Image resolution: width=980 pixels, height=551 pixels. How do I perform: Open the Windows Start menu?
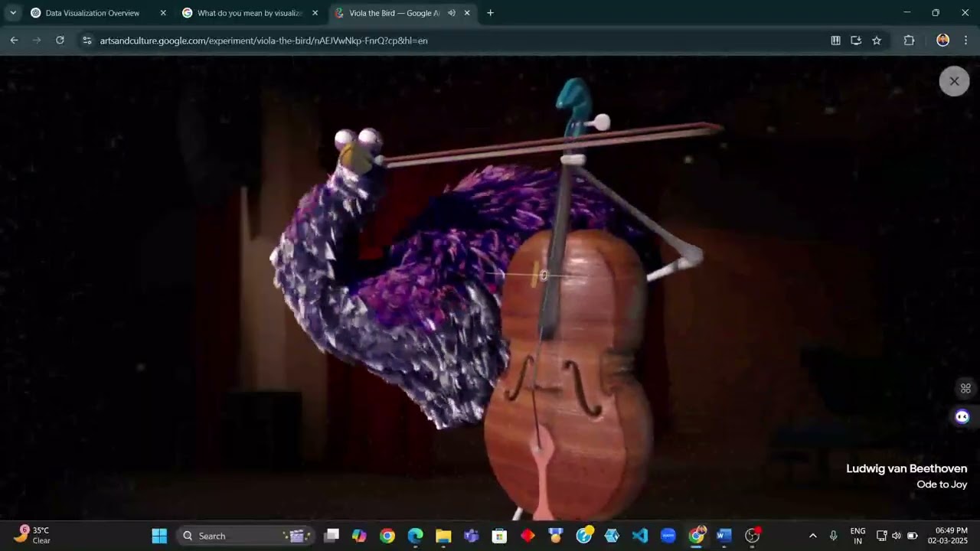159,536
